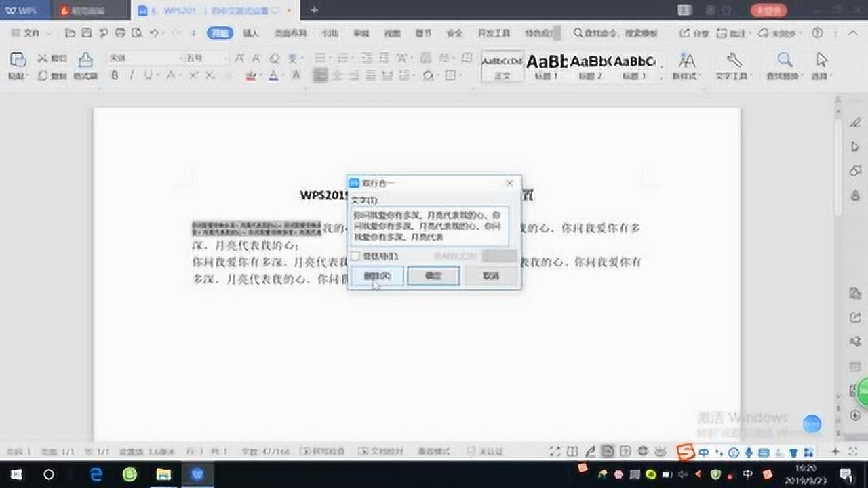This screenshot has height=488, width=868.
Task: Select left text alignment icon
Action: [x=319, y=75]
